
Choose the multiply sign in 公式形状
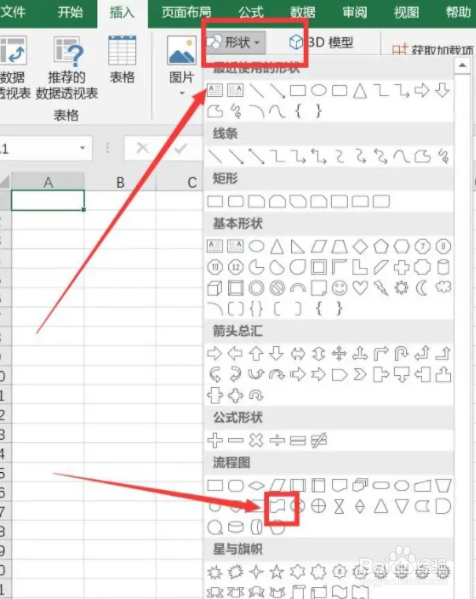point(256,440)
